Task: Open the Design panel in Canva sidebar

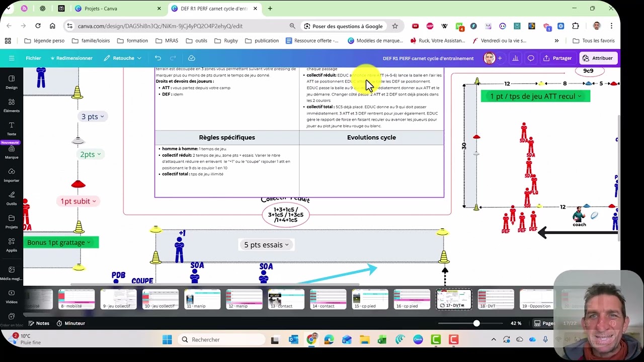Action: [12, 81]
